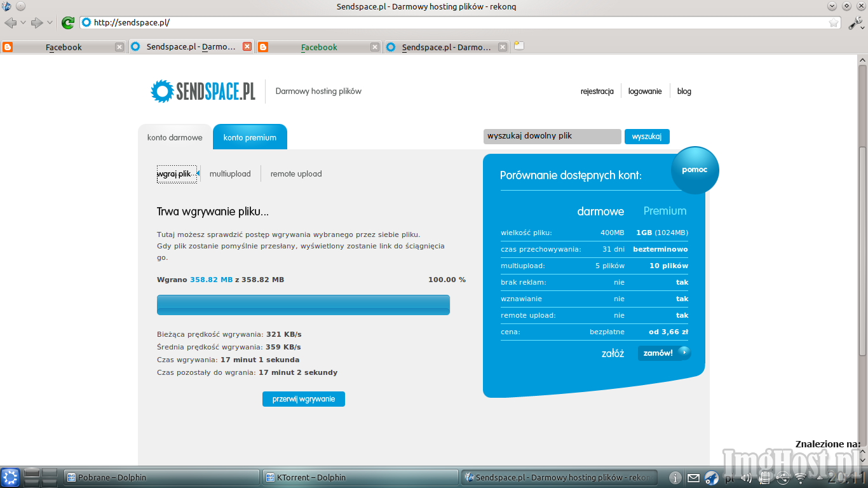The image size is (868, 488).
Task: Open the network Wi-Fi tray icon
Action: point(801,478)
